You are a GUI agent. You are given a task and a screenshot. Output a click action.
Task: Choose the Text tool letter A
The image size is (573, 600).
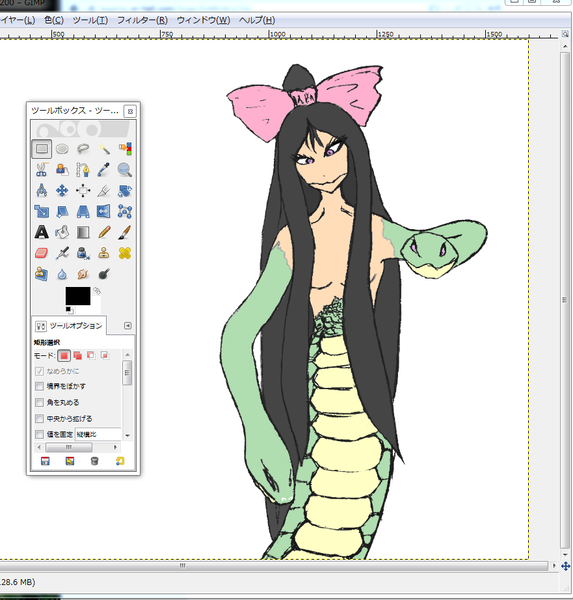pyautogui.click(x=41, y=232)
